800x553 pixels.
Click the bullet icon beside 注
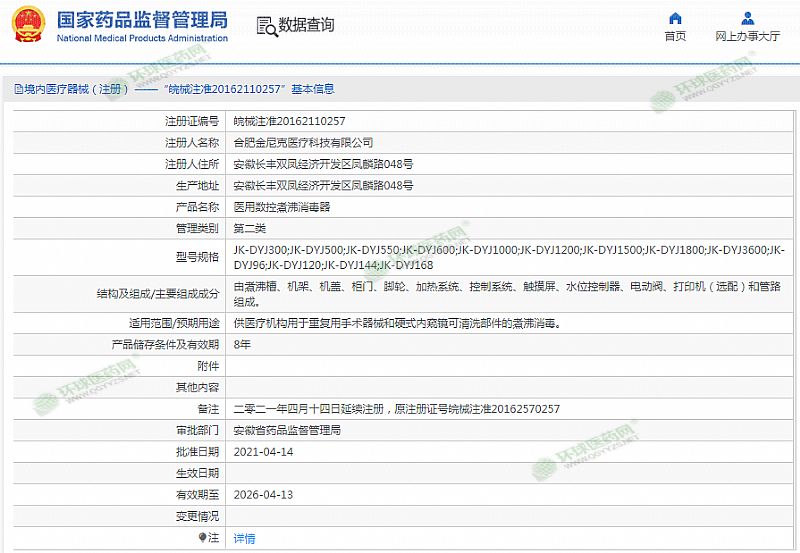203,537
